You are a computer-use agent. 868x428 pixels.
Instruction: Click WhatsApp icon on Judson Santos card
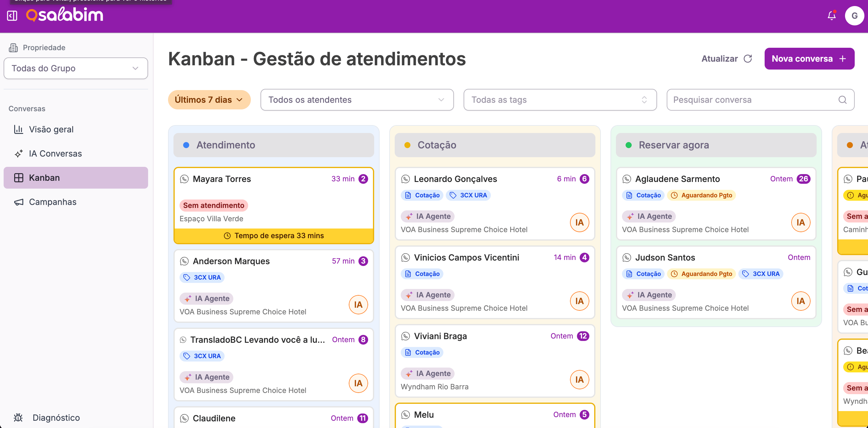point(627,258)
